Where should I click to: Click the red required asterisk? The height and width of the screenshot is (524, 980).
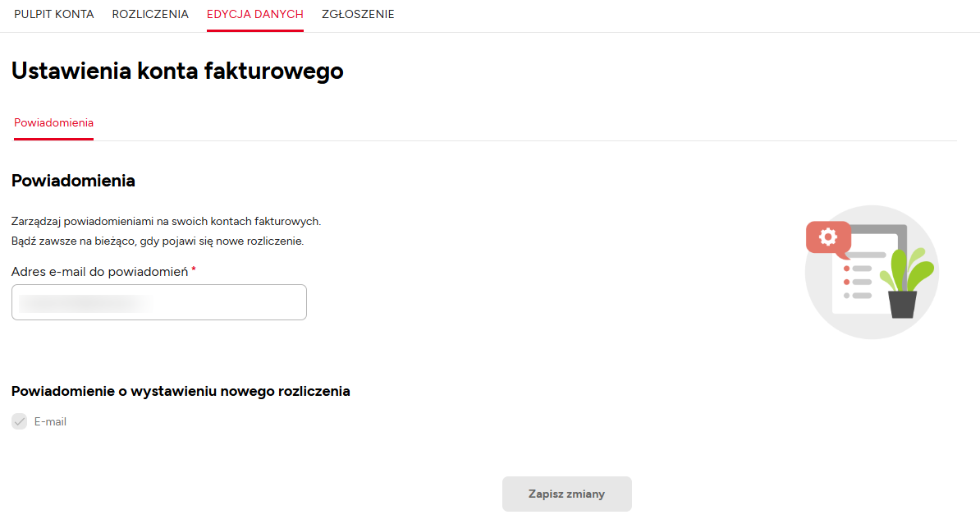point(194,269)
